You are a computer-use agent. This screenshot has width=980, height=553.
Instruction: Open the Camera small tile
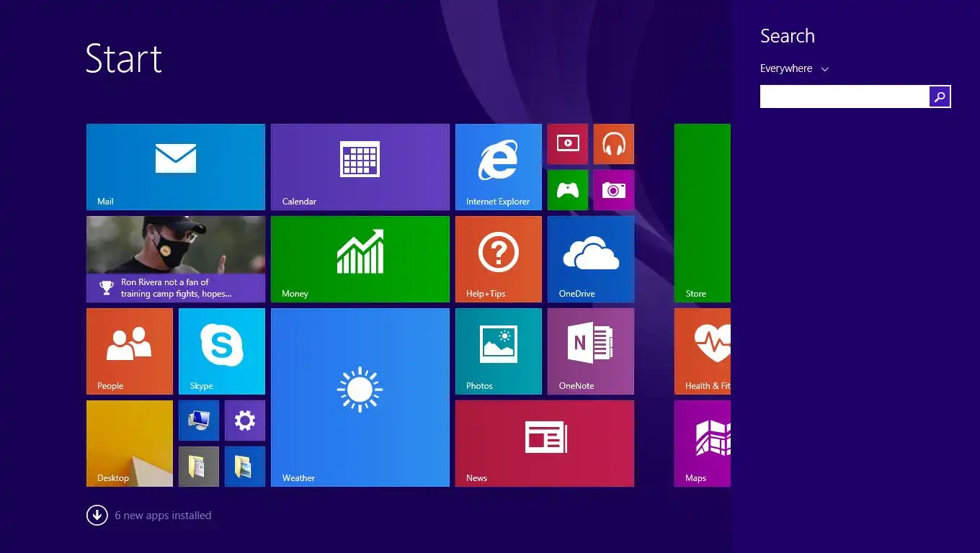pos(614,190)
